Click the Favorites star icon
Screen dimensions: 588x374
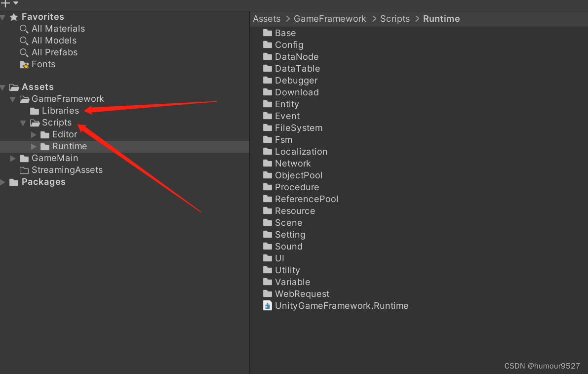coord(14,16)
